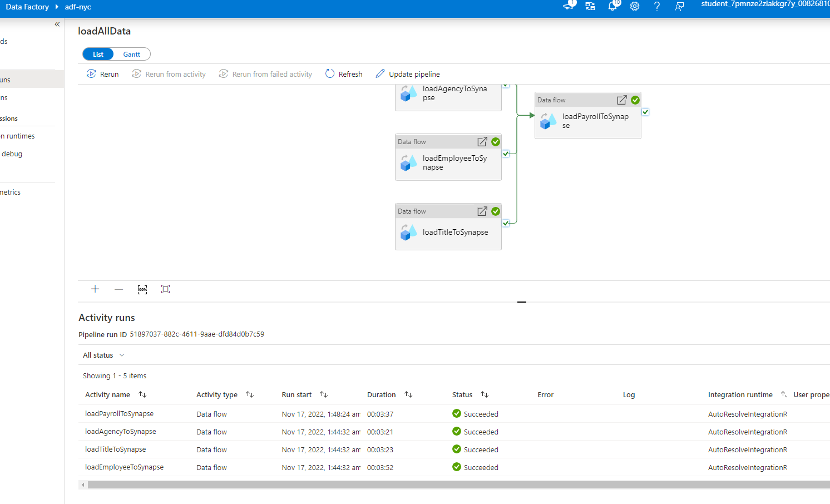The image size is (830, 504).
Task: Click output checkbox of loadEmployeeToSynapse node
Action: coord(506,154)
